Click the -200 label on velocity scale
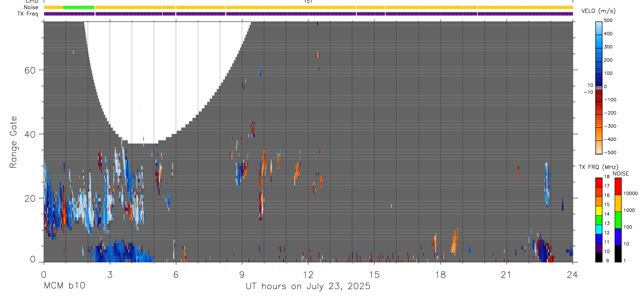Screen dimensions: 644x297 click(x=611, y=113)
